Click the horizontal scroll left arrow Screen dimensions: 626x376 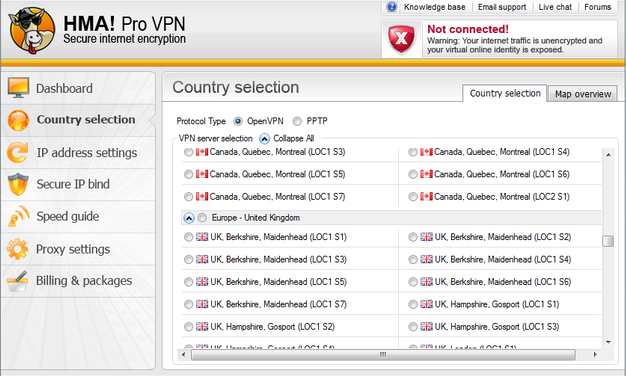pos(184,354)
